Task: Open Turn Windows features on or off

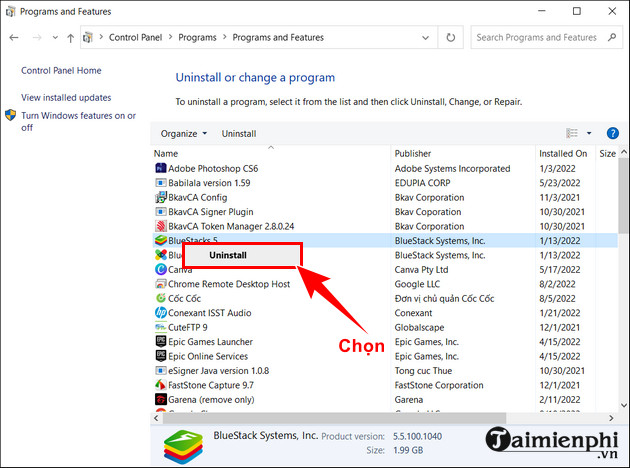Action: click(78, 121)
